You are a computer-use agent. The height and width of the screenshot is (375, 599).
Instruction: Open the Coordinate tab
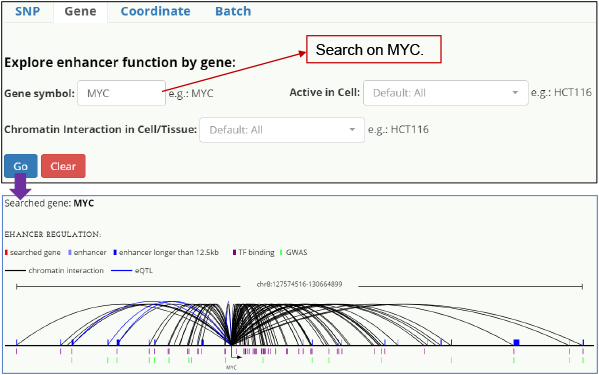click(155, 11)
